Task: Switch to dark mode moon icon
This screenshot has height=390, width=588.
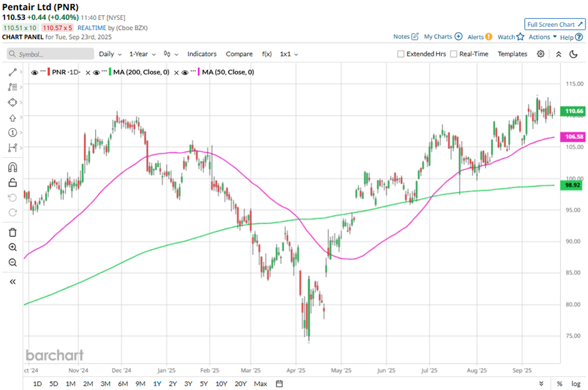Action: (x=573, y=54)
